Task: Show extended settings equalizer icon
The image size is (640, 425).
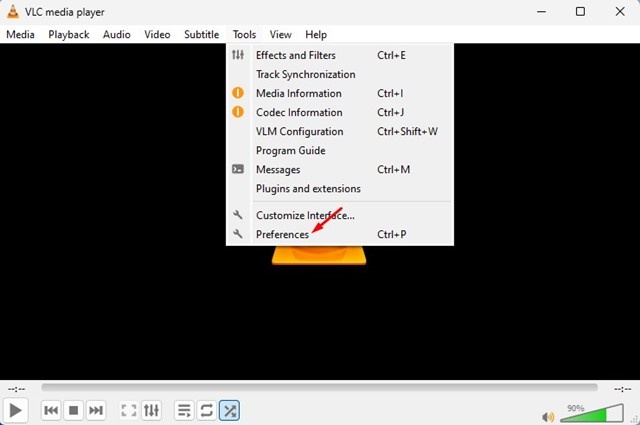Action: [151, 410]
